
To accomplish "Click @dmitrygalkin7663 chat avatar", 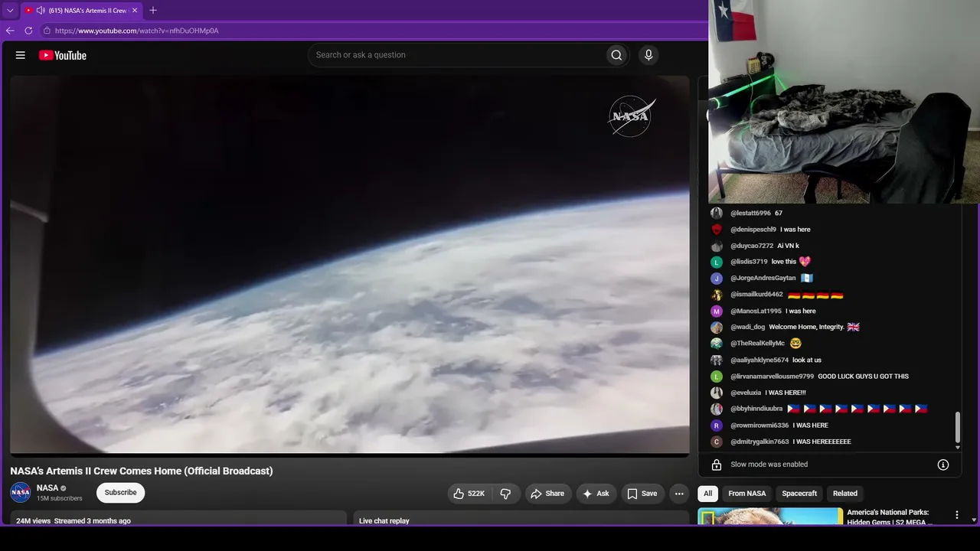I will (717, 442).
